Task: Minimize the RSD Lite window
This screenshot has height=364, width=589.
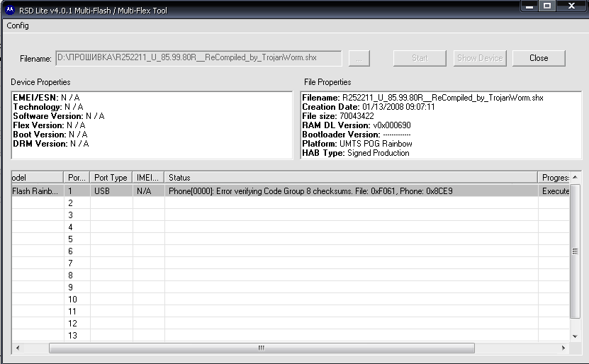Action: 529,6
